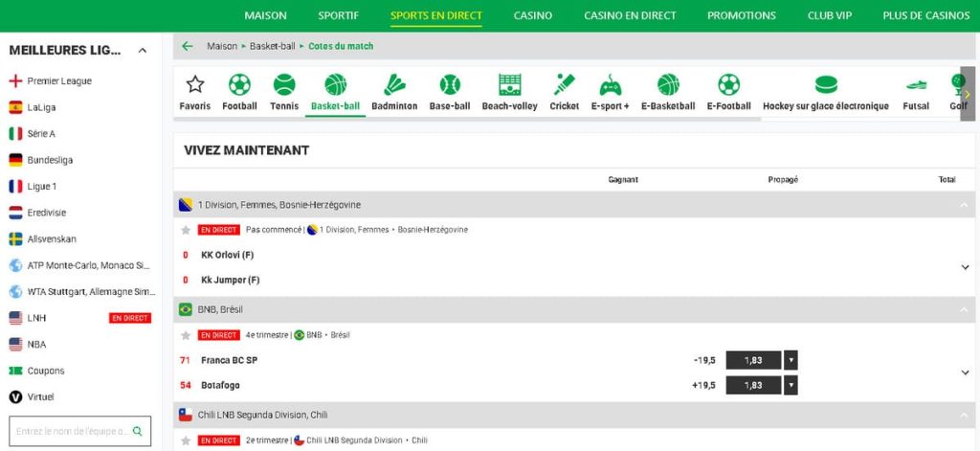Screen dimensions: 980x451
Task: Open dropdown next to Botafogo 1,83 odds
Action: 791,385
